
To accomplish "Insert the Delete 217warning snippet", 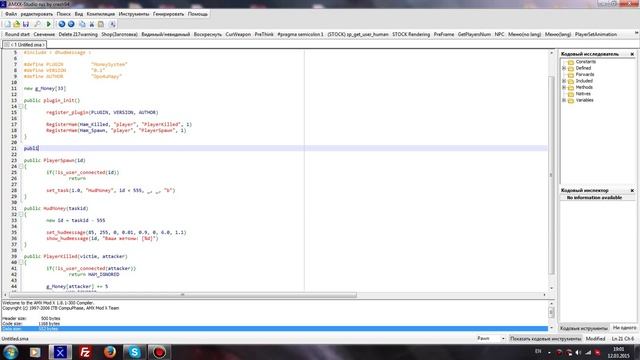I will click(x=78, y=34).
